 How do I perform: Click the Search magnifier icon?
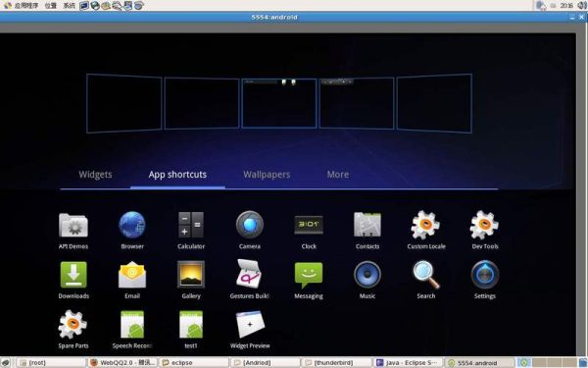point(426,275)
